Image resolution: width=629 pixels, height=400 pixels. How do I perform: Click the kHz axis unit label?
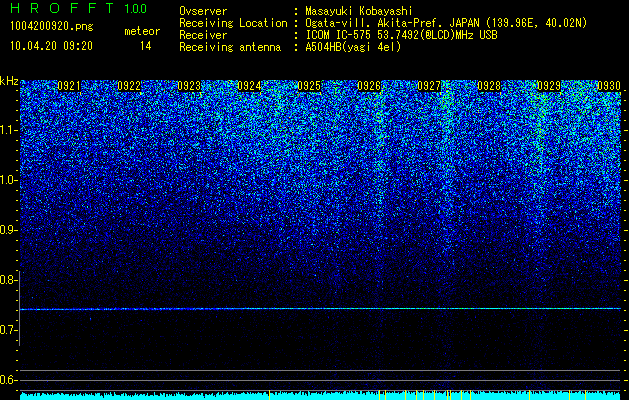click(9, 81)
